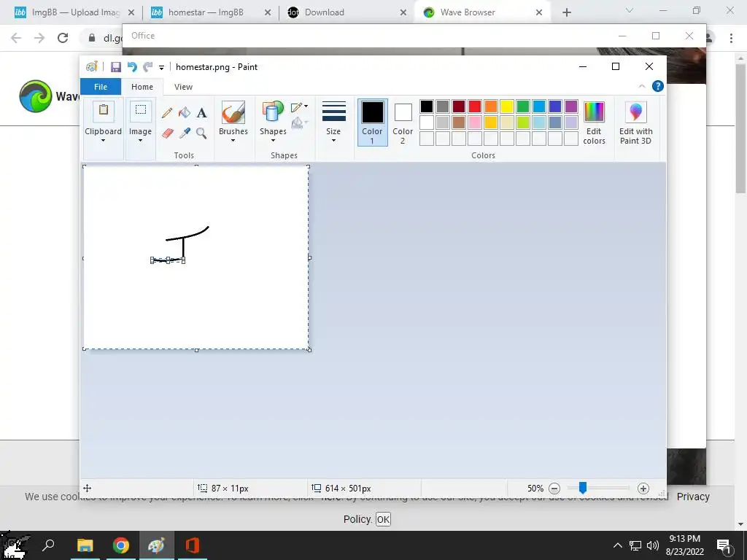The height and width of the screenshot is (560, 747).
Task: Pick the purple color swatch
Action: [571, 106]
